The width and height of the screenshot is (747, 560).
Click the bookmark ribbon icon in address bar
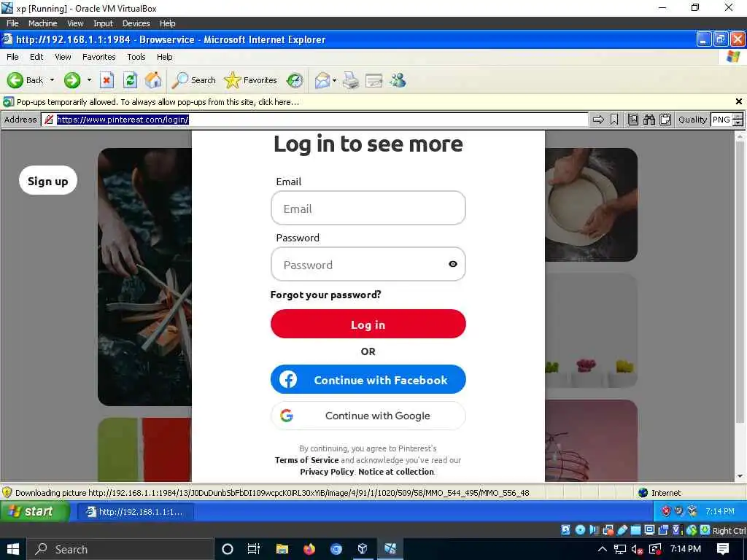614,120
